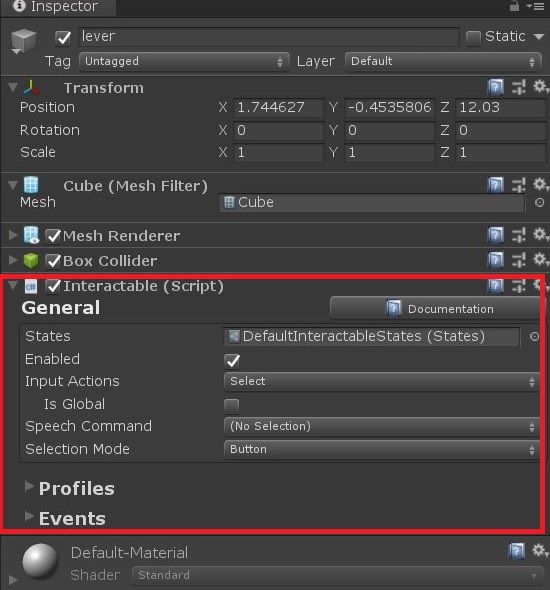Open Interactable help reference icon
The width and height of the screenshot is (550, 590).
495,286
